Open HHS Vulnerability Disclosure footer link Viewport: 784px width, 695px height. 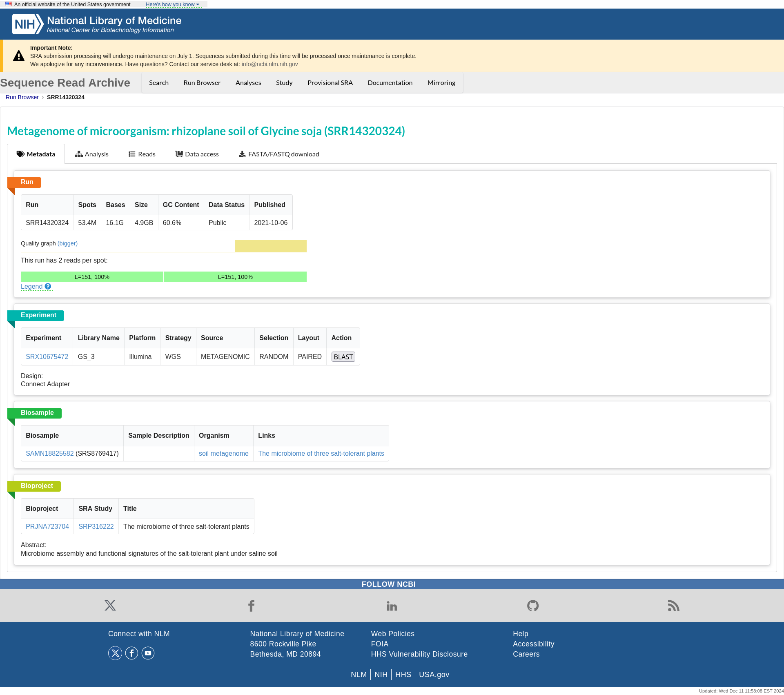419,654
